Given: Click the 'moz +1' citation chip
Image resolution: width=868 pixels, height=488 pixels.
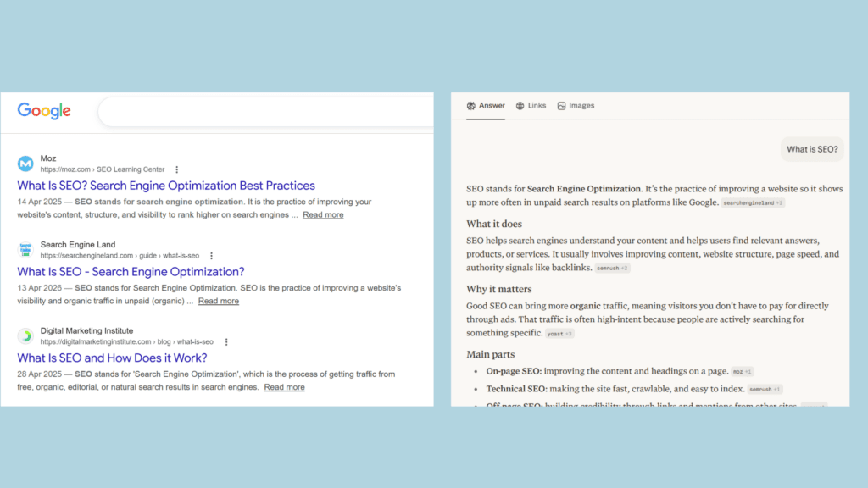Looking at the screenshot, I should [742, 372].
